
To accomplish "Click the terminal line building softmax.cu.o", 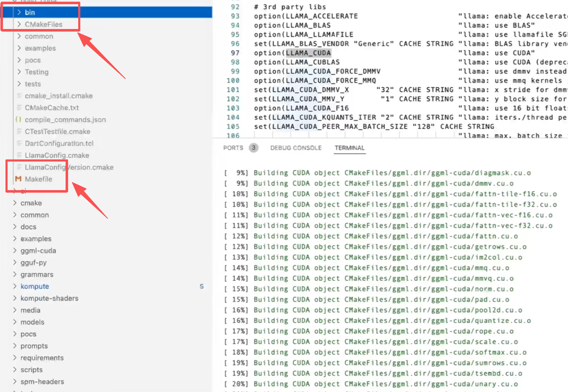I will pyautogui.click(x=375, y=352).
